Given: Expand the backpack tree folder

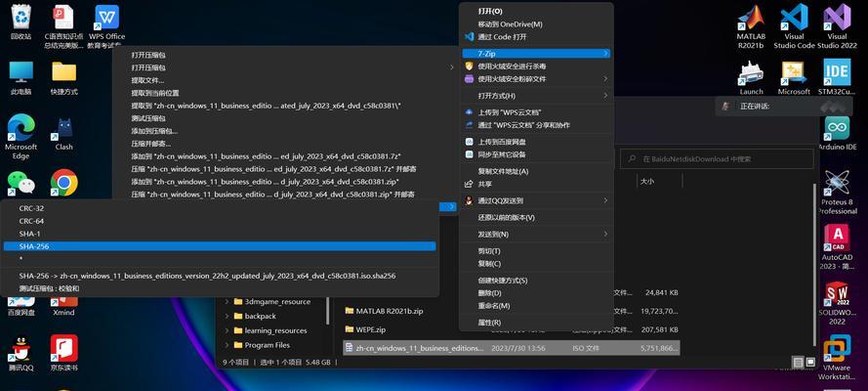Looking at the screenshot, I should (x=227, y=317).
